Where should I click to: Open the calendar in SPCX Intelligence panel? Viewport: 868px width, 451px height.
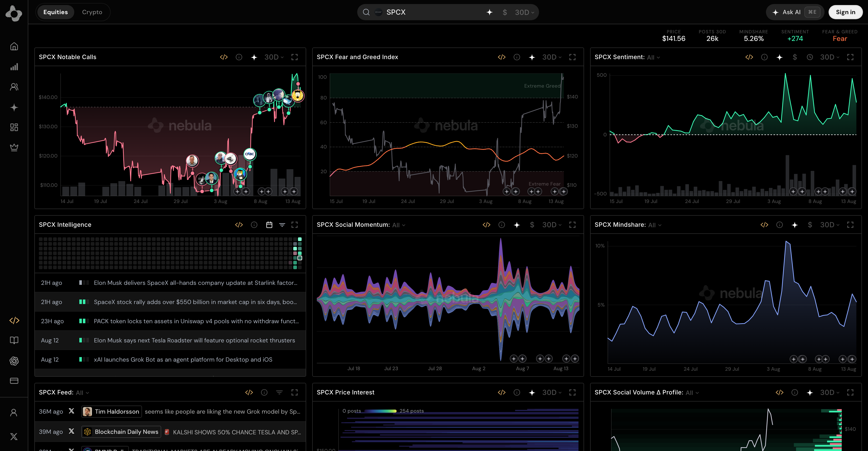coord(269,225)
